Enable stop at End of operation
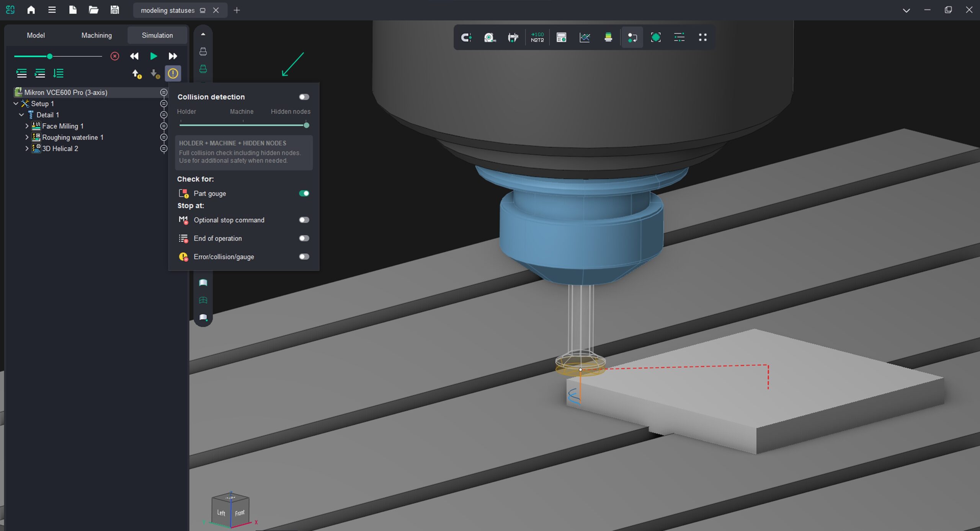Viewport: 980px width, 531px height. (304, 238)
